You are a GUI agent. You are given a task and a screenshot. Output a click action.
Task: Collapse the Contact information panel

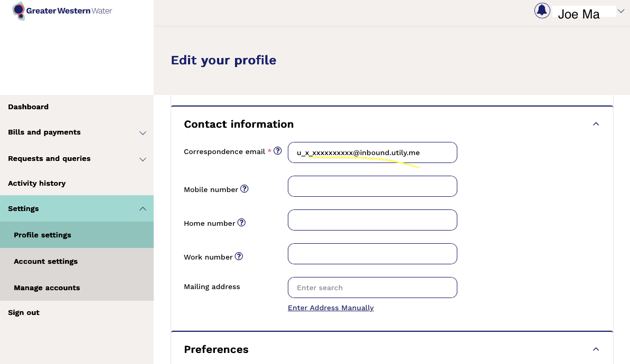tap(596, 124)
